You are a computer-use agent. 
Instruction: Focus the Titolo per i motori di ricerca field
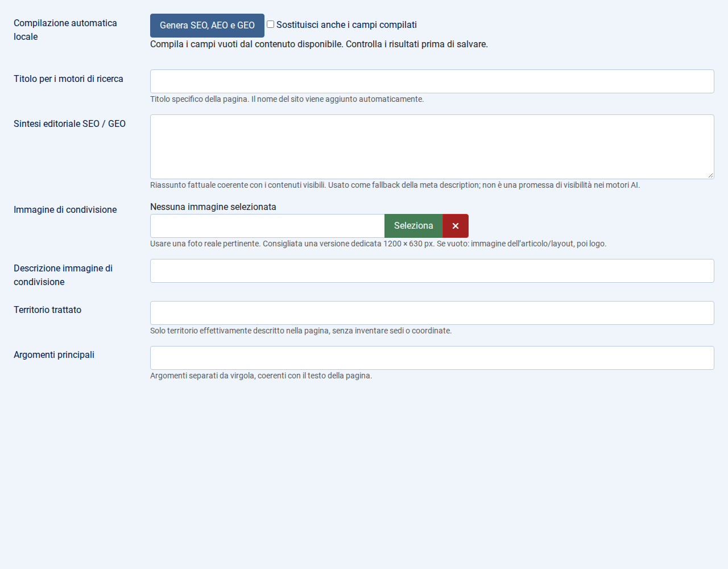pyautogui.click(x=432, y=81)
